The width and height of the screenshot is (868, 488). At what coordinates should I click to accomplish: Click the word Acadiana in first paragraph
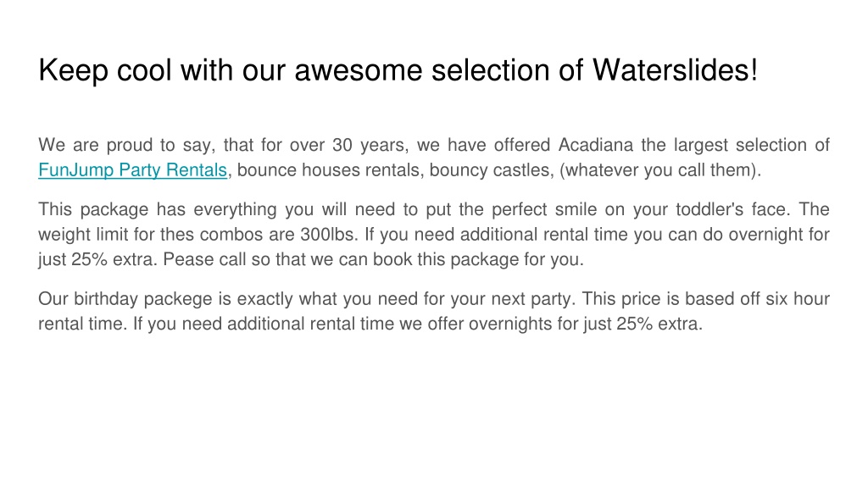(x=595, y=145)
